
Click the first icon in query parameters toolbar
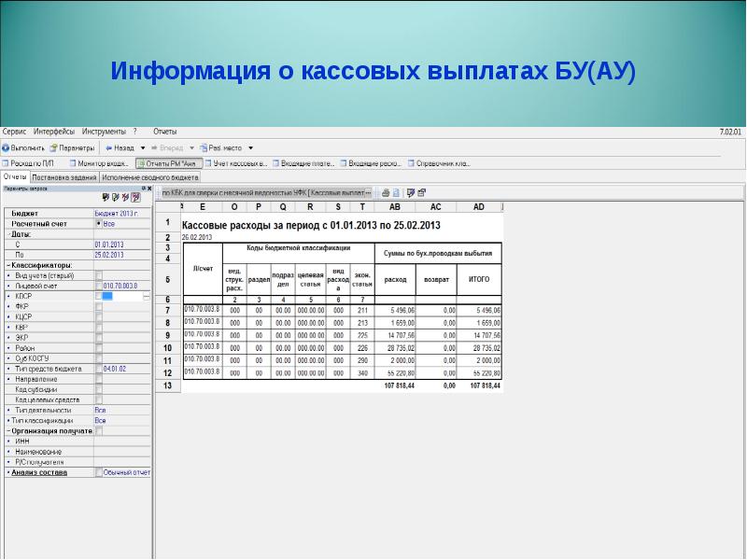105,197
